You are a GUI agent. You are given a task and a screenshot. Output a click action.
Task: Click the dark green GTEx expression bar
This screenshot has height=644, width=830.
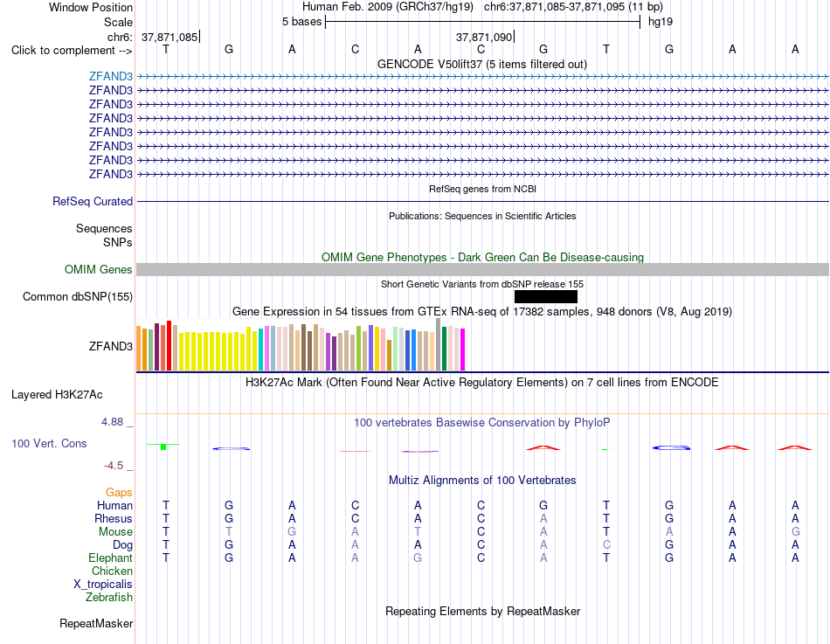(444, 349)
